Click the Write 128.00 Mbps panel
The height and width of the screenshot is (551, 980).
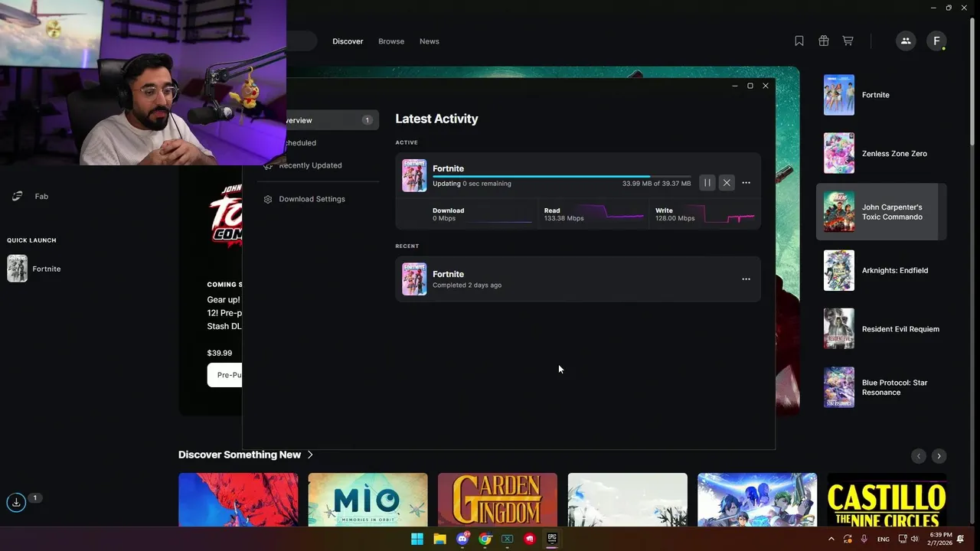pos(704,214)
